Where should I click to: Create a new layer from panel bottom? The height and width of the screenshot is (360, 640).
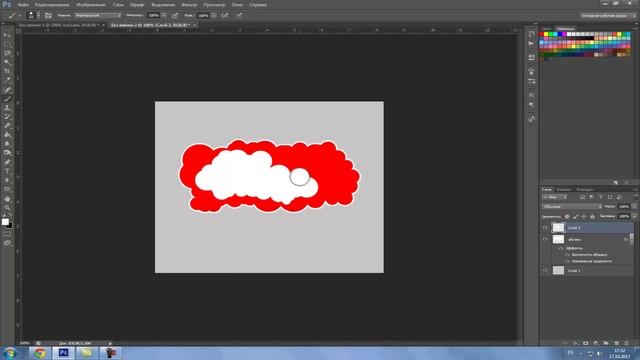point(616,343)
